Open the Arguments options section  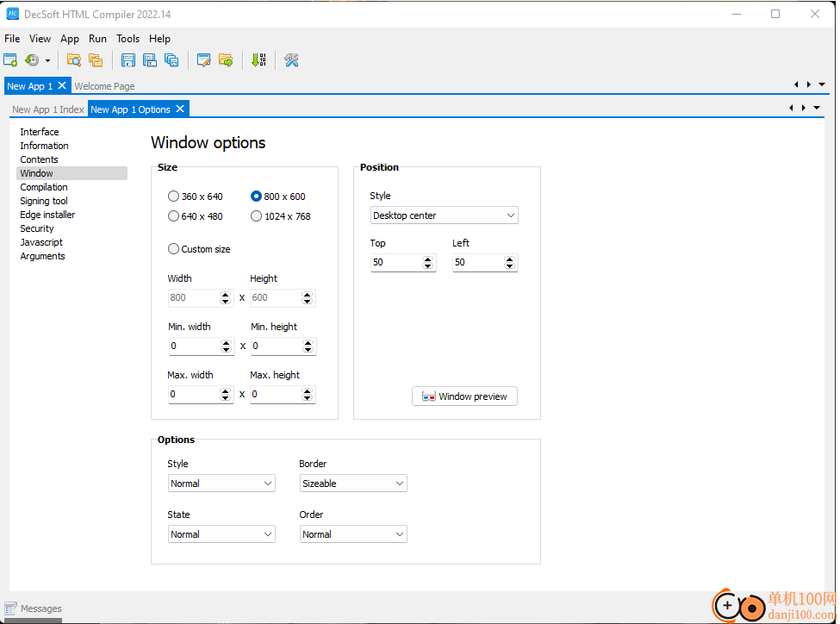coord(43,256)
